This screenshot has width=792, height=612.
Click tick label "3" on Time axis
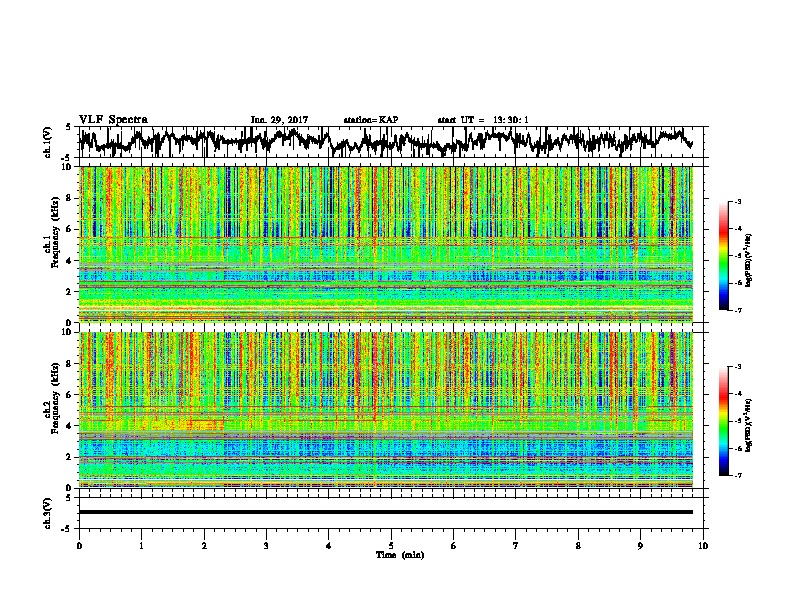(266, 546)
